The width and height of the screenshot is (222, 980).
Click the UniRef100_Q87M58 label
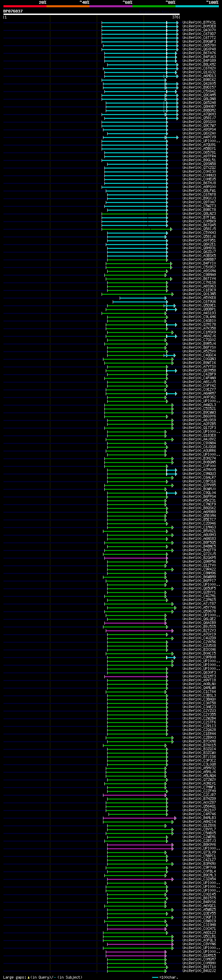[x=199, y=371]
